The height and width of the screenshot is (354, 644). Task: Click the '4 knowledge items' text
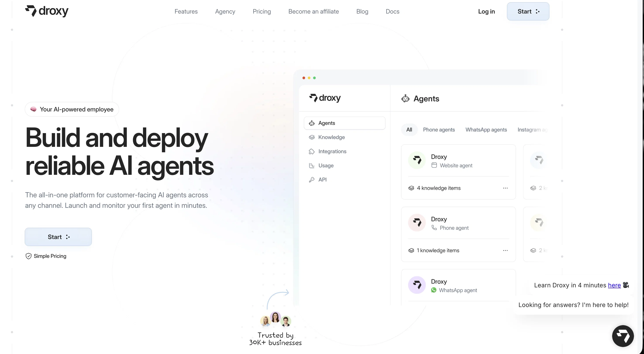(x=439, y=188)
